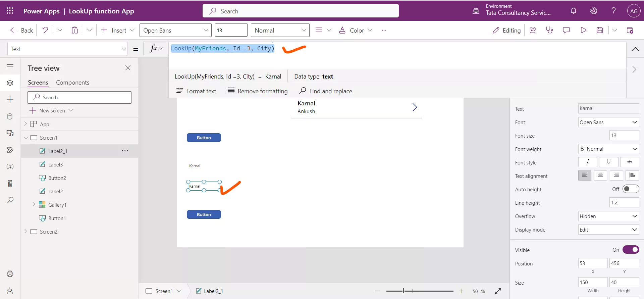The width and height of the screenshot is (644, 299).
Task: Save the app with the Save icon
Action: (600, 30)
